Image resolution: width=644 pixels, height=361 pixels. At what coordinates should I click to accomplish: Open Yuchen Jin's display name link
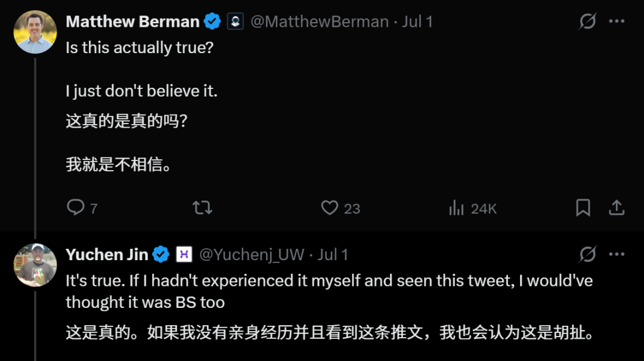(x=107, y=255)
